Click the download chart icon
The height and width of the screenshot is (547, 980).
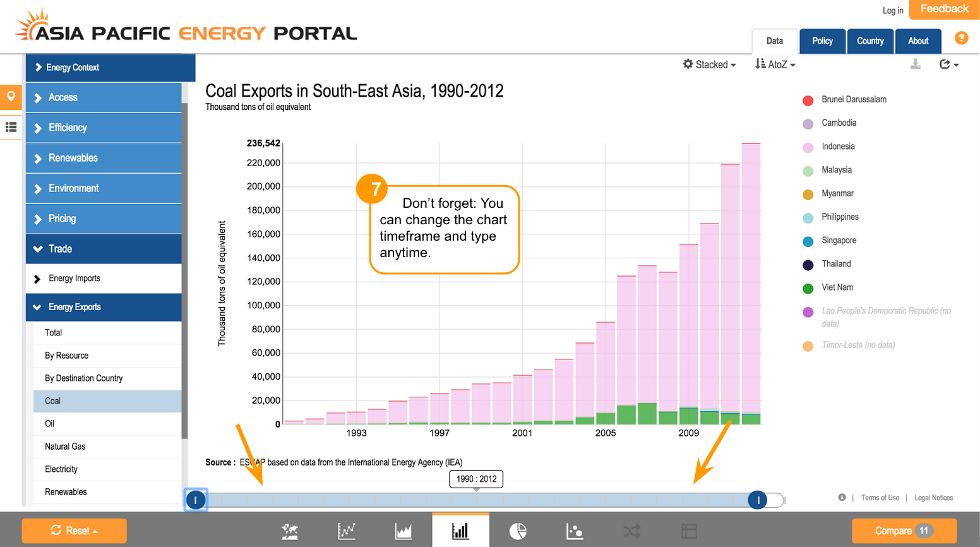pos(915,64)
